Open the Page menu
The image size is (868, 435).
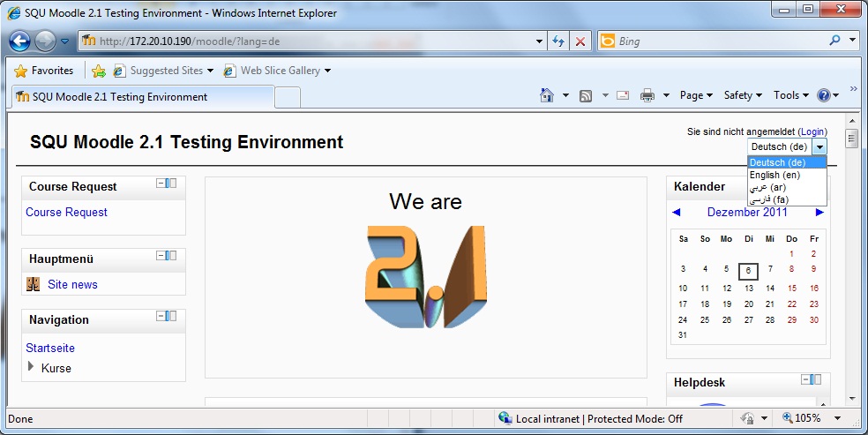point(696,95)
